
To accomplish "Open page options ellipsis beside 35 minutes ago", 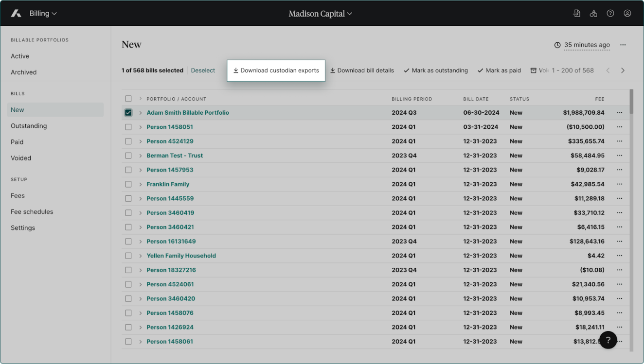I will tap(623, 45).
